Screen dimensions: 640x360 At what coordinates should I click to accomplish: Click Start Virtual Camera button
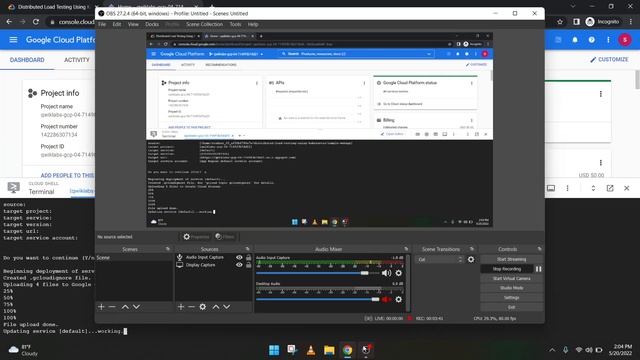(511, 278)
